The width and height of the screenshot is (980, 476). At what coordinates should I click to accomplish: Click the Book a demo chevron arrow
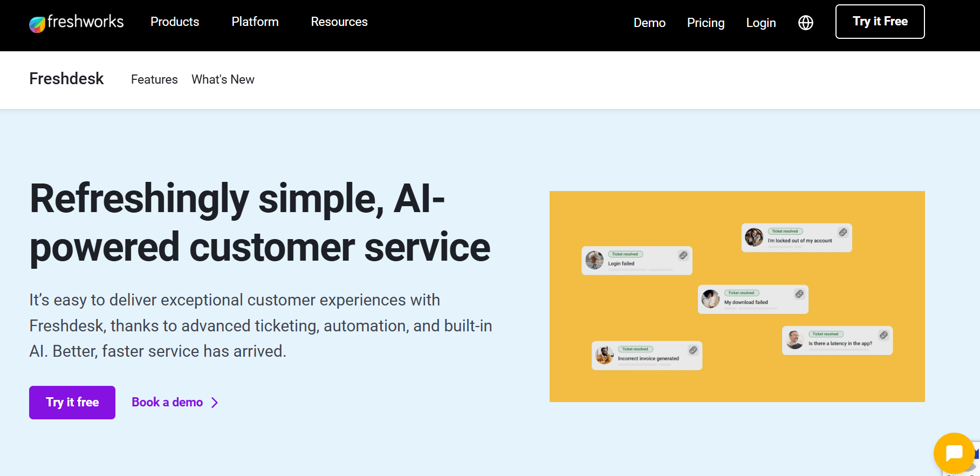(x=215, y=403)
